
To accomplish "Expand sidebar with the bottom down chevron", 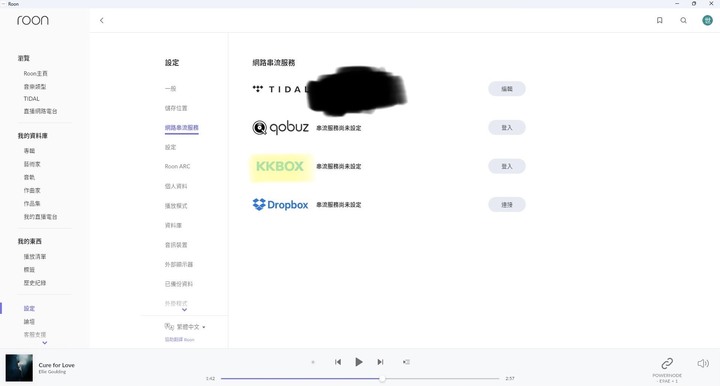I will click(45, 342).
